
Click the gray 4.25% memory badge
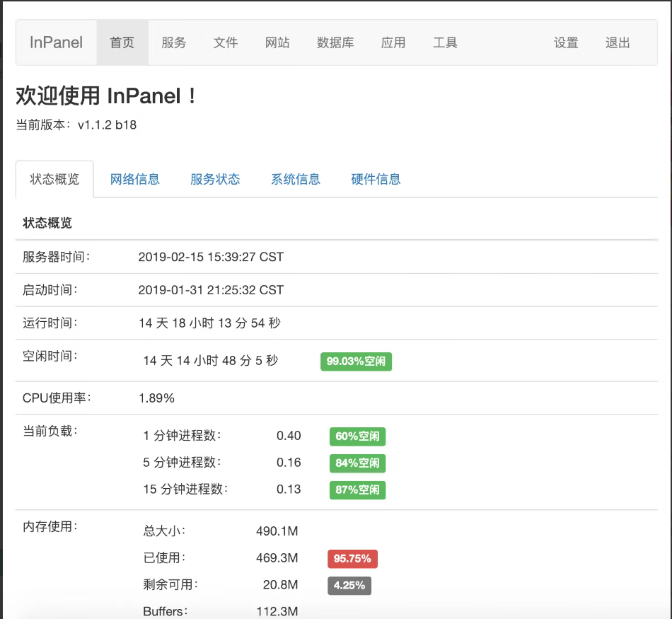coord(349,586)
